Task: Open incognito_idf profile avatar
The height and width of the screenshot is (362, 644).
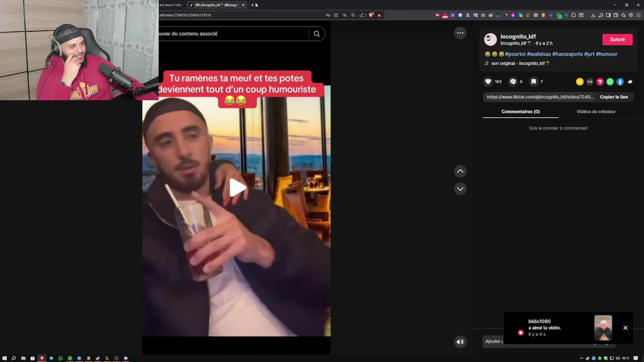Action: 491,39
